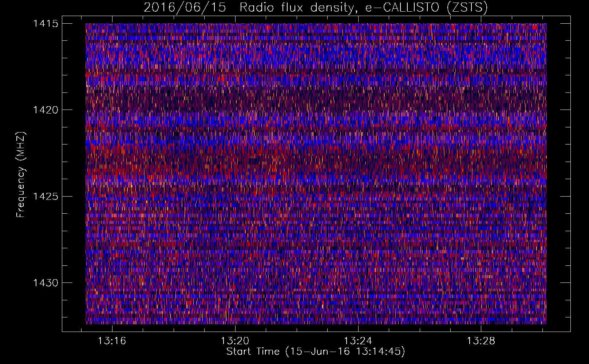589x364 pixels.
Task: Click the 13:24 time tick label
Action: pyautogui.click(x=358, y=341)
